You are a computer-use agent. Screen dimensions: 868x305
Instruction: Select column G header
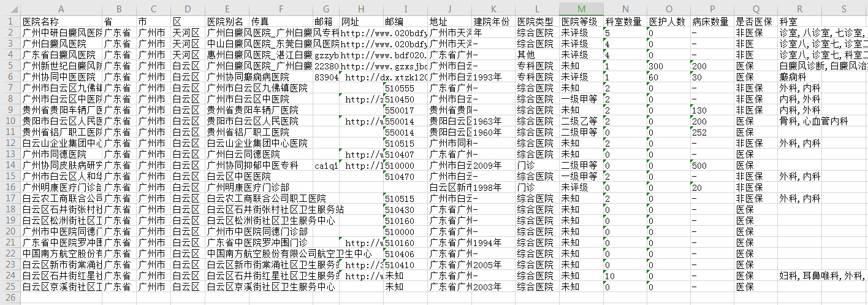[x=326, y=9]
